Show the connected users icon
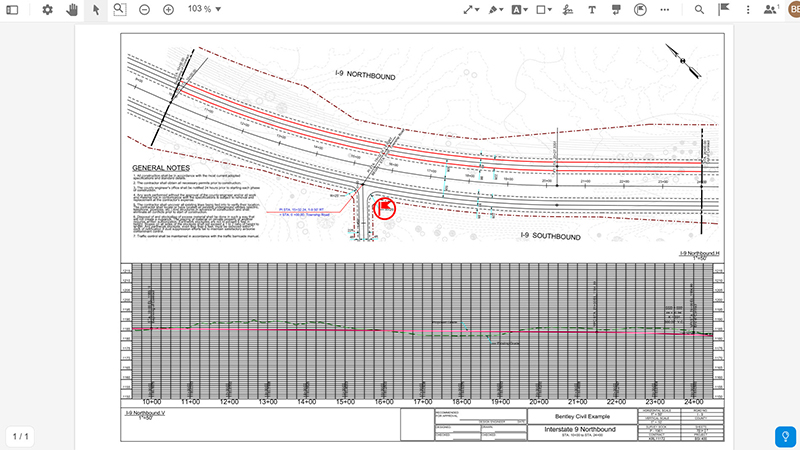 [x=771, y=10]
